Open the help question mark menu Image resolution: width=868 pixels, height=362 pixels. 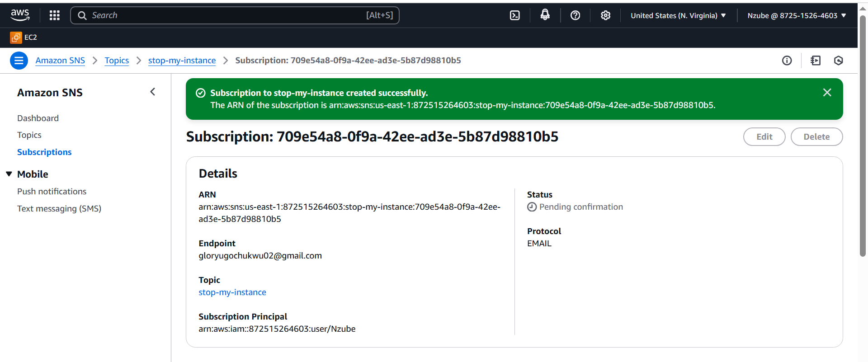click(x=575, y=15)
